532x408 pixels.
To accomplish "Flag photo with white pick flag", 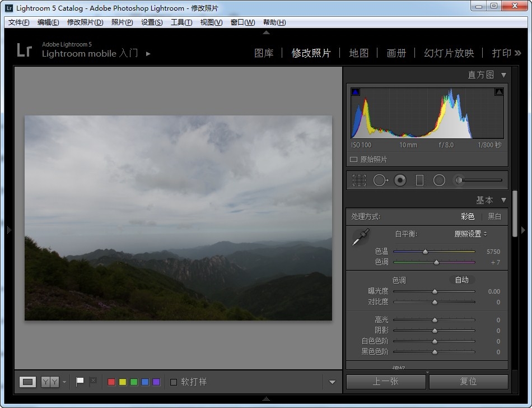I will [80, 382].
